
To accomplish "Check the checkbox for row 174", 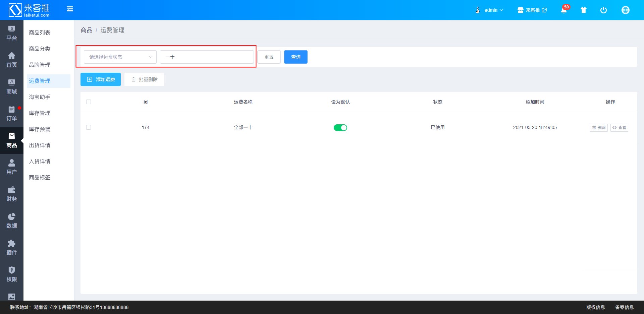I will tap(89, 127).
